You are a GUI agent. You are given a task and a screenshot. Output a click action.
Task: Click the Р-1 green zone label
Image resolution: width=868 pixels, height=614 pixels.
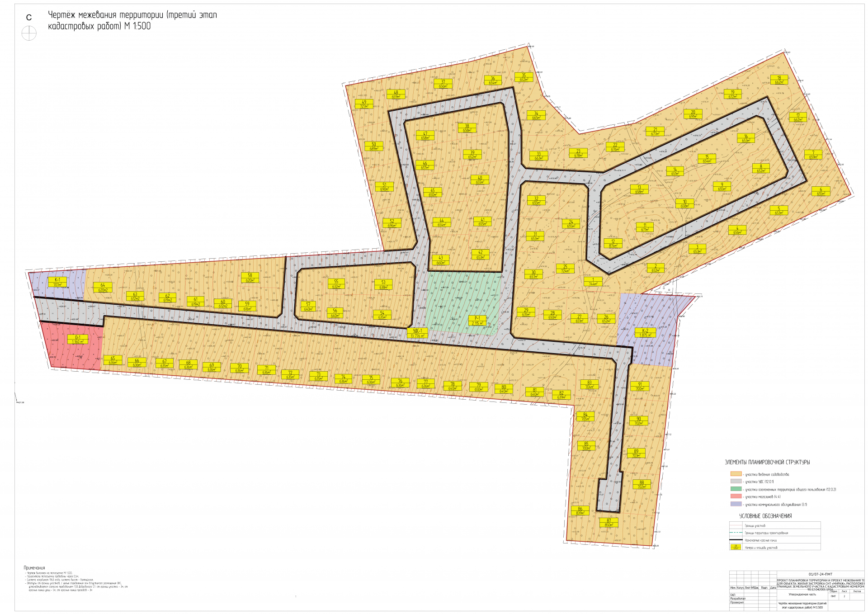477,321
